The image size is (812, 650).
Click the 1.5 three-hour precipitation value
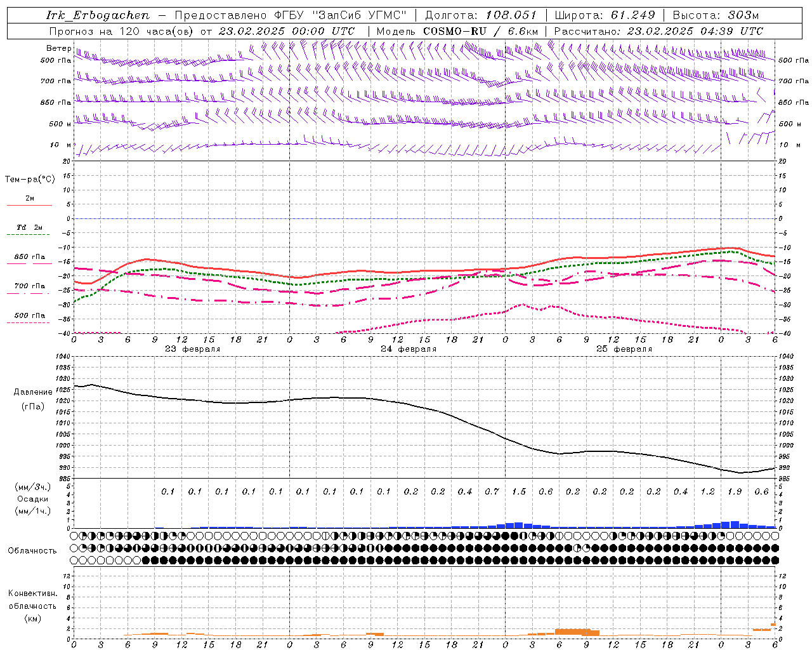(x=519, y=491)
